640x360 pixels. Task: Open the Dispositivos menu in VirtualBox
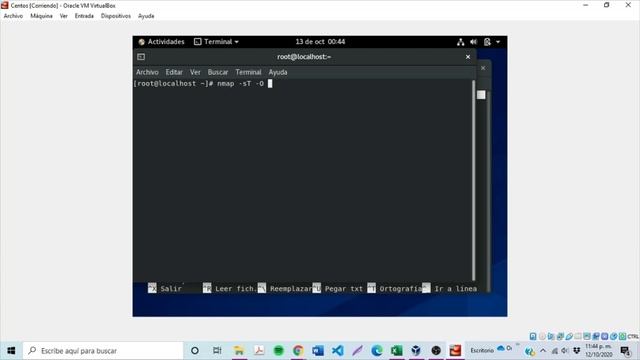[116, 16]
